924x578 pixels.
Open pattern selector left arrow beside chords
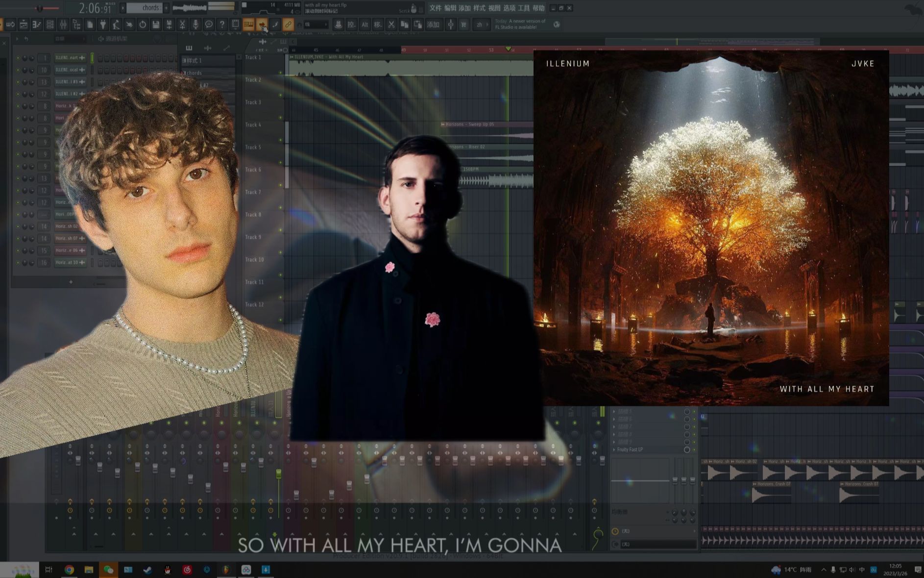pyautogui.click(x=123, y=8)
